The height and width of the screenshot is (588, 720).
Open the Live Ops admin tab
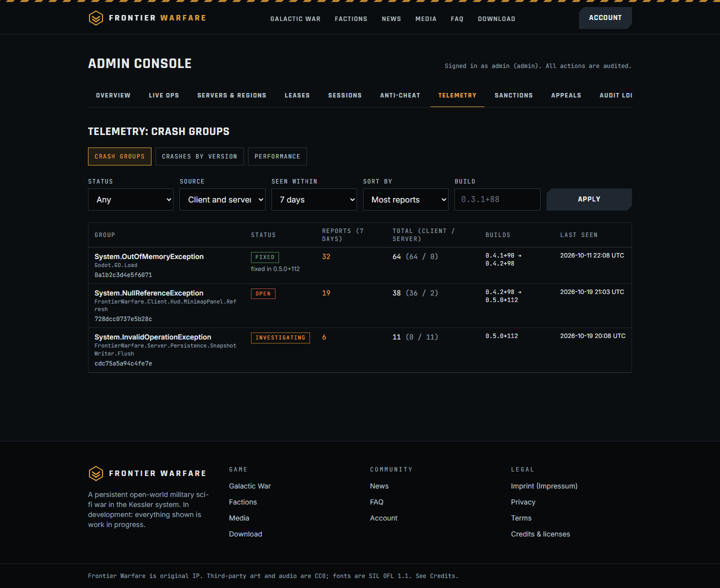coord(164,95)
